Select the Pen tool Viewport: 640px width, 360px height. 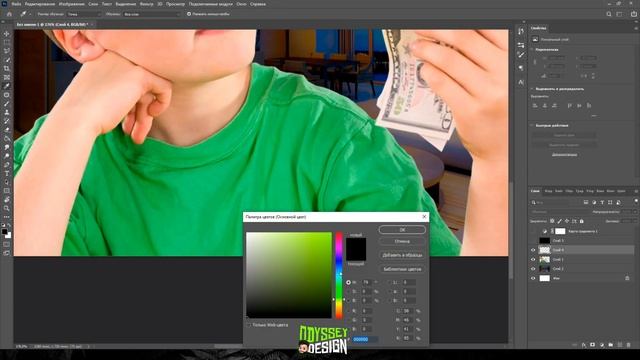tap(7, 165)
